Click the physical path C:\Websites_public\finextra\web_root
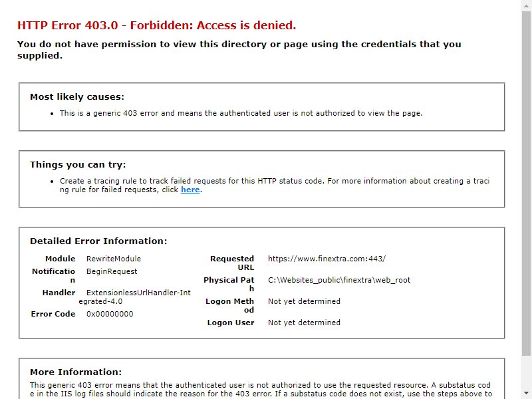Viewport: 532px width, 399px height. tap(339, 280)
